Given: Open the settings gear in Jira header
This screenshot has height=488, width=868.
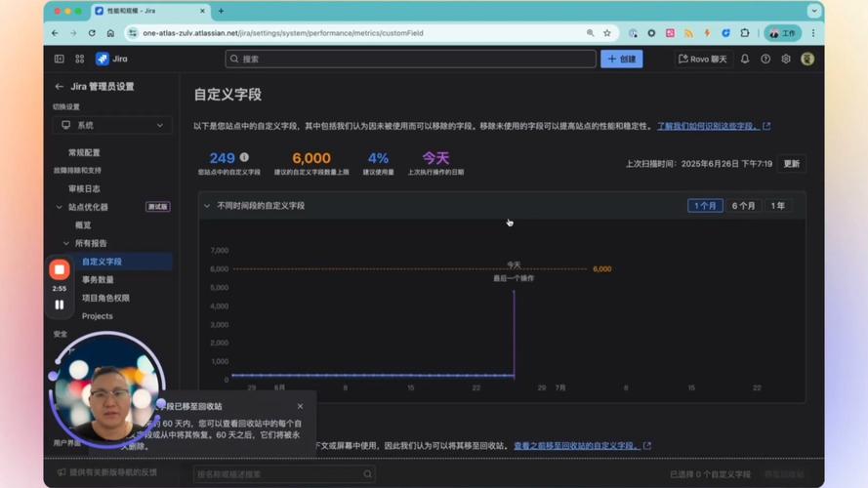Looking at the screenshot, I should click(x=786, y=59).
